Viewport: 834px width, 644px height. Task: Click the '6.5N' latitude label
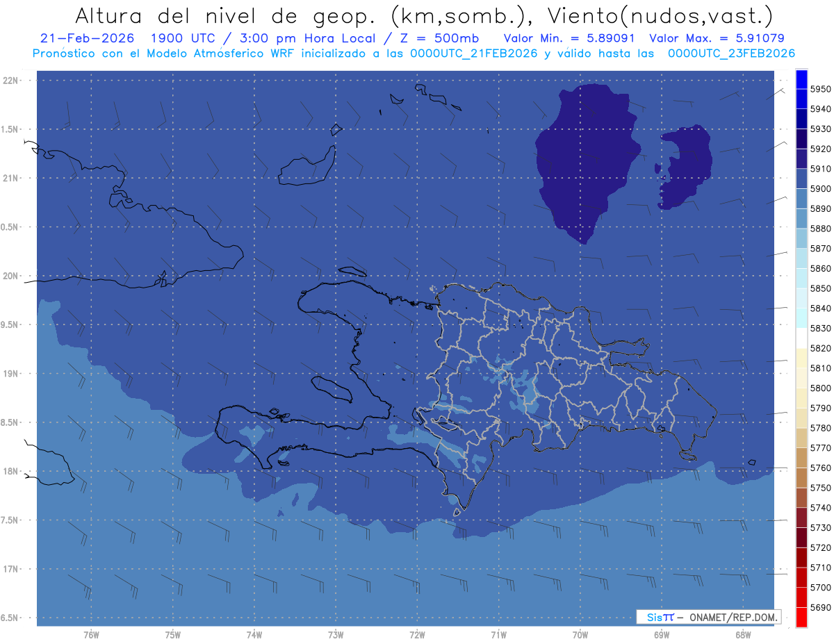click(10, 618)
